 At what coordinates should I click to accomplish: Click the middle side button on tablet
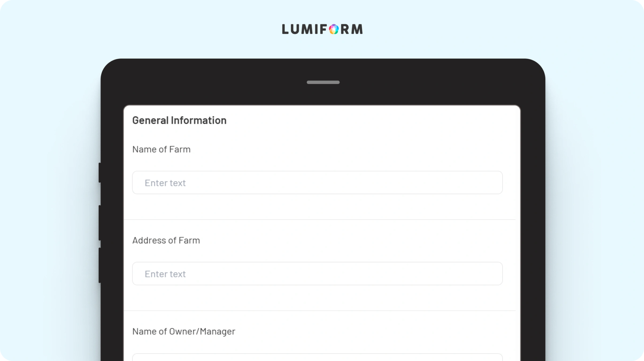click(100, 223)
